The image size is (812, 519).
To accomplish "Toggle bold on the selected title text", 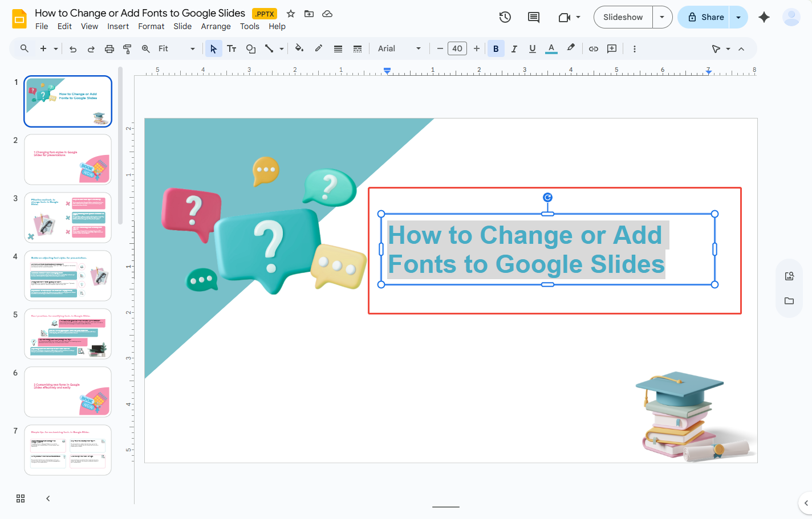I will [x=496, y=48].
